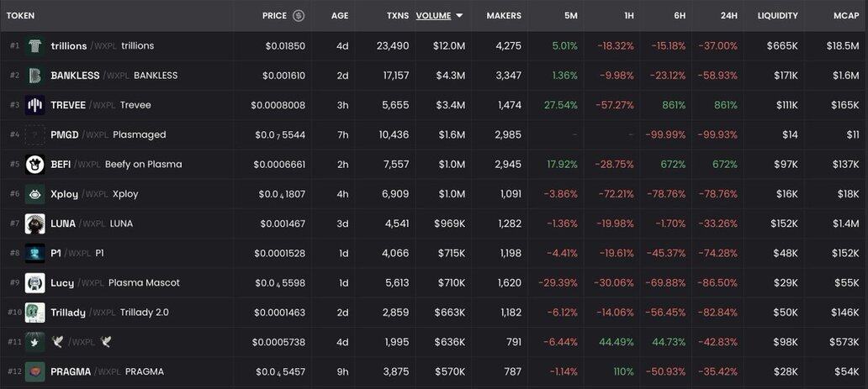This screenshot has height=389, width=868.
Task: Click Lucy 5M change -29.39%
Action: click(x=558, y=283)
